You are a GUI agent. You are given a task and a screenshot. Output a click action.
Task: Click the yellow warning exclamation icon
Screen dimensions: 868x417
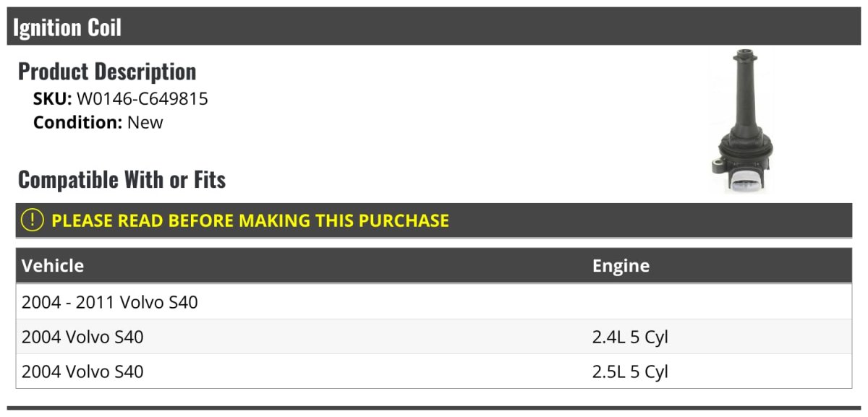click(33, 220)
